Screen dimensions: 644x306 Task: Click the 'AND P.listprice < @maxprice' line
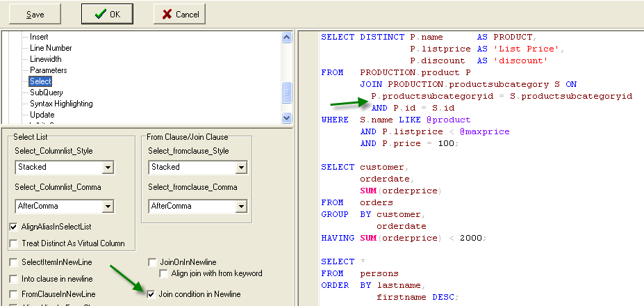point(434,131)
